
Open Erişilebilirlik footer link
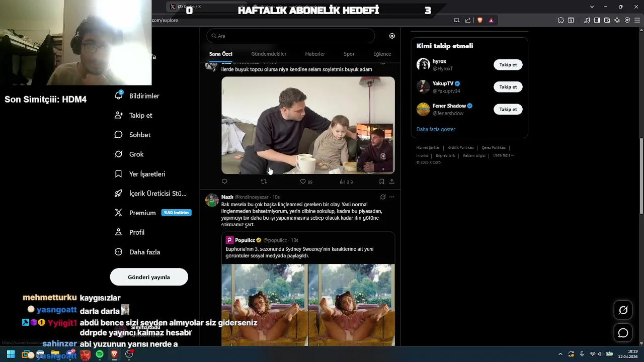tap(445, 156)
